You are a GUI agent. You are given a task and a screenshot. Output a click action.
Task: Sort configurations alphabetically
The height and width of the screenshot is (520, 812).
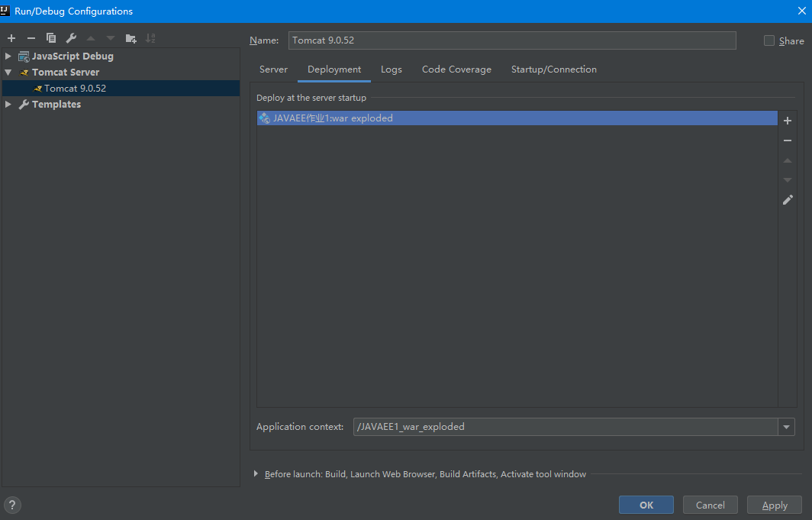[x=150, y=38]
